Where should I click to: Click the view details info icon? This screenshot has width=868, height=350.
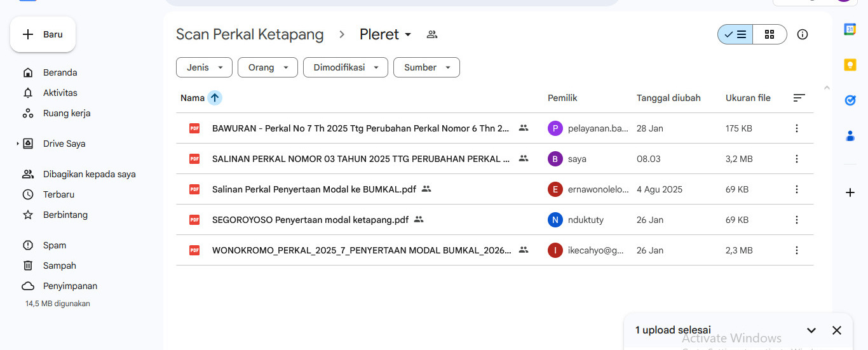(803, 34)
